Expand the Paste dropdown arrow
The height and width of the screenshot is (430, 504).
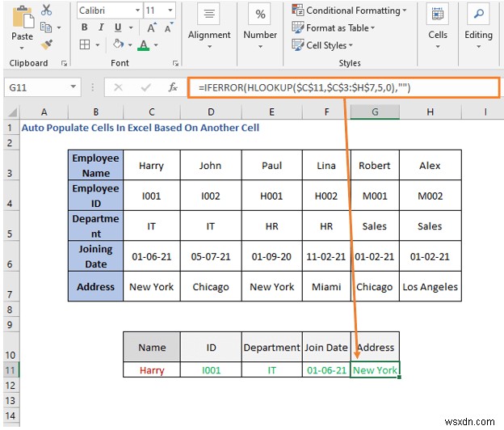pyautogui.click(x=22, y=48)
